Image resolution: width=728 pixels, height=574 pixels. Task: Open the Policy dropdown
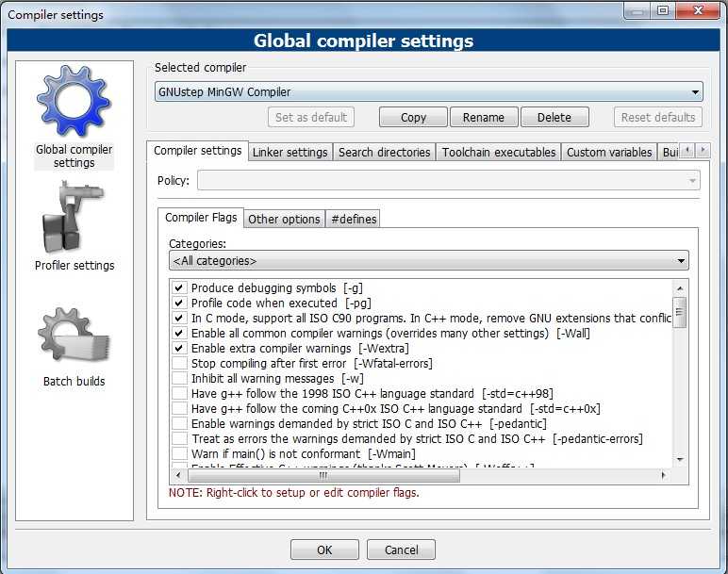[x=449, y=181]
